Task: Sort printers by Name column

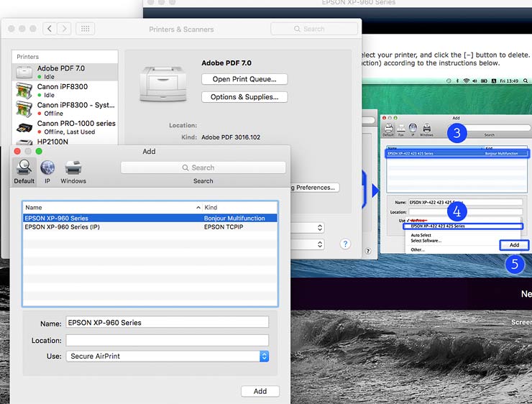Action: pyautogui.click(x=112, y=207)
